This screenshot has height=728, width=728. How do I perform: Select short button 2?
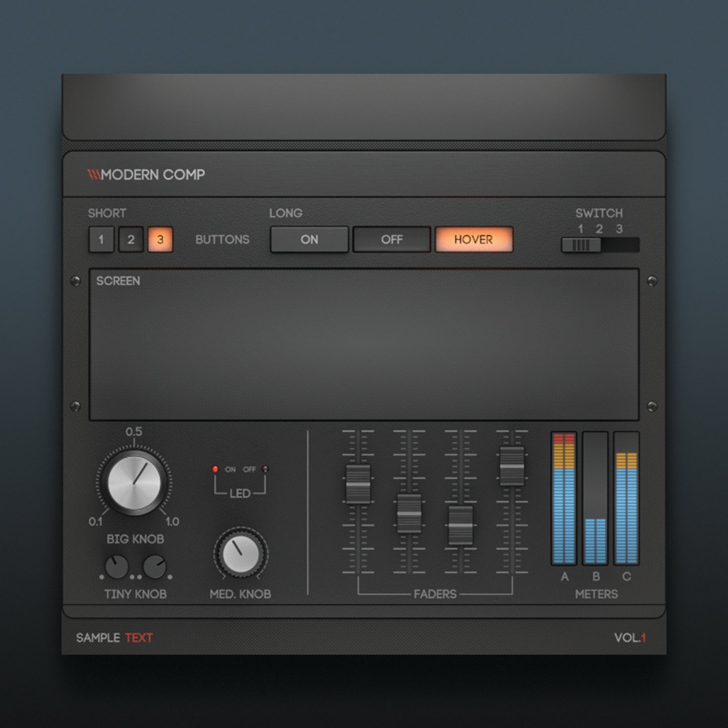click(131, 239)
